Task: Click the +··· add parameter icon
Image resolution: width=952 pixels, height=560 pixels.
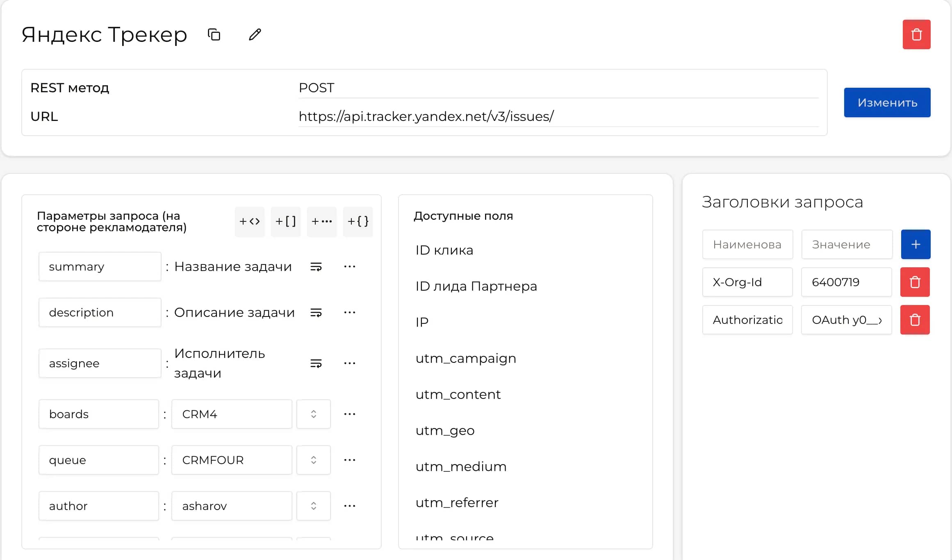Action: click(321, 221)
